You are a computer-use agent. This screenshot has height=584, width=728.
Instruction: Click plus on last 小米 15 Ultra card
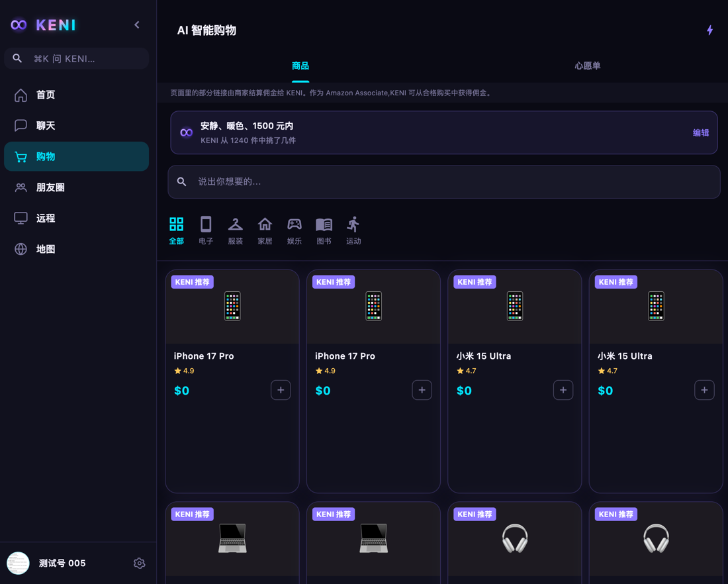click(704, 390)
